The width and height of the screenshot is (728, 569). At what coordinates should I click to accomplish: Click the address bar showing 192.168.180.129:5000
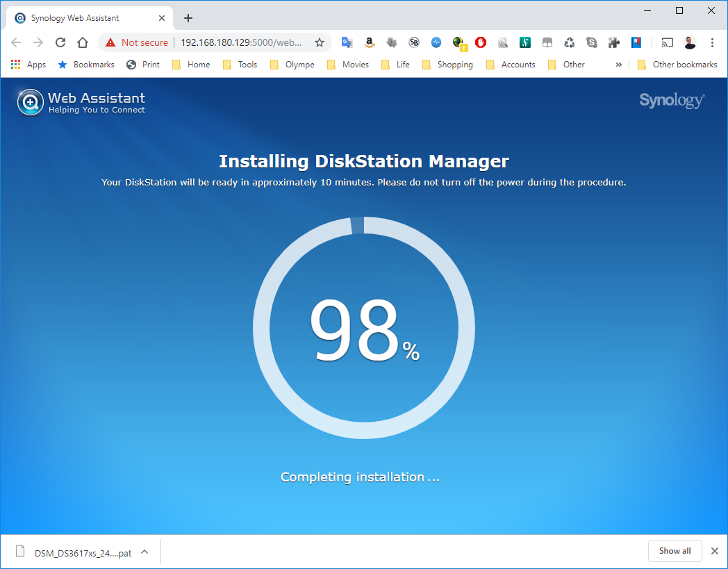(x=241, y=43)
